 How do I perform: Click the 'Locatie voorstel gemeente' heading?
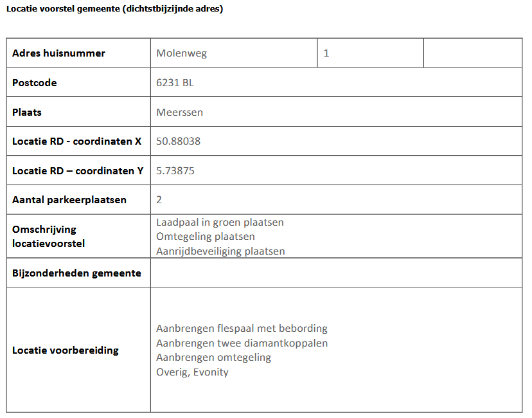(114, 9)
